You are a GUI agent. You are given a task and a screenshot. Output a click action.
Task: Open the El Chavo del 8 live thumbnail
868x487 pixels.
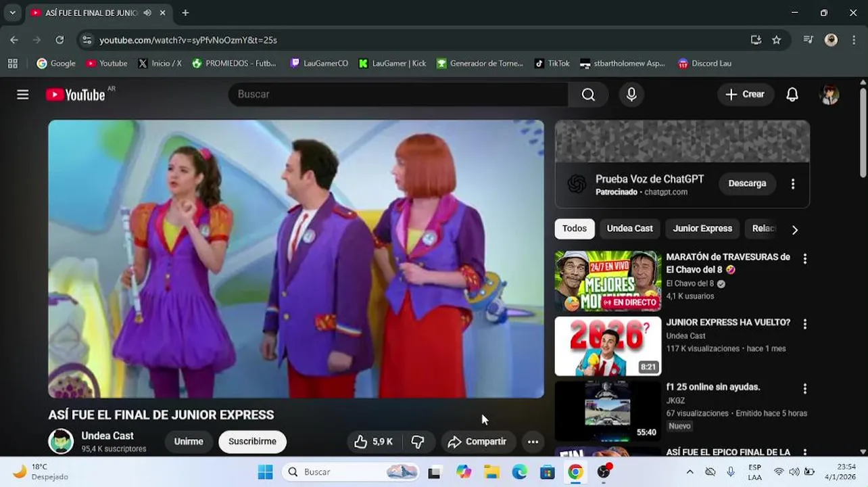(608, 281)
